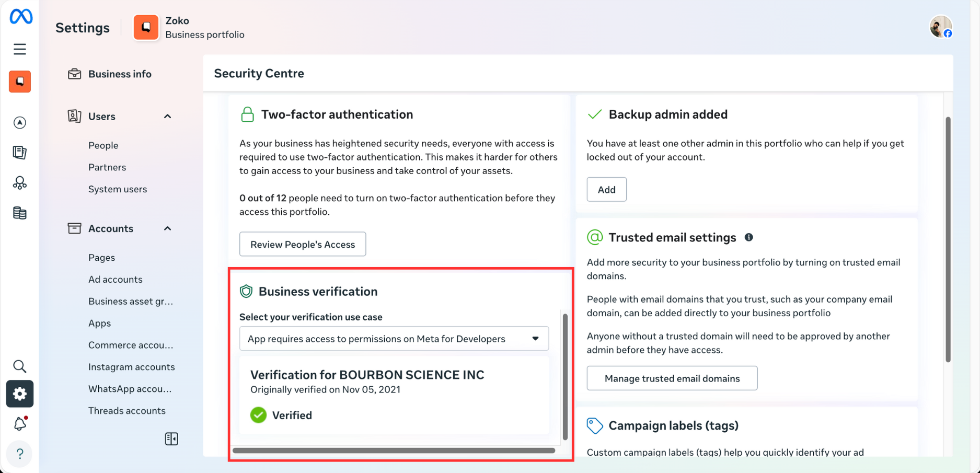Click the search magnifier icon
This screenshot has height=473, width=980.
[20, 366]
